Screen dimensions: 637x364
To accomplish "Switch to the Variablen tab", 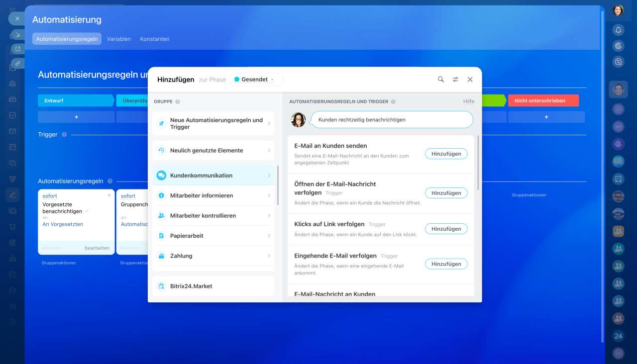I will 119,39.
